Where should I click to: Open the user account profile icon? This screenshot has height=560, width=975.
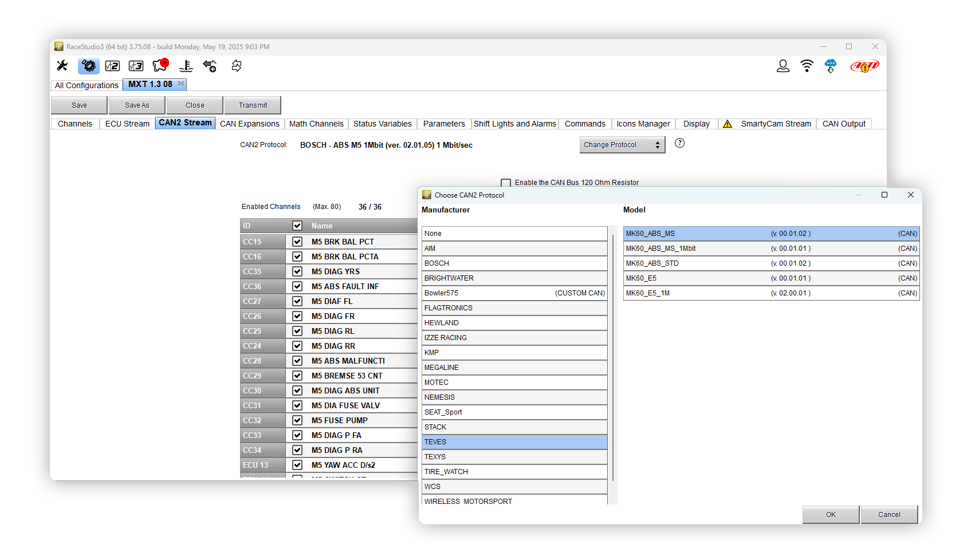(783, 66)
